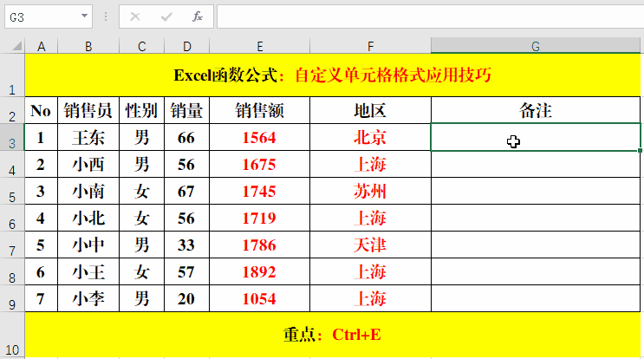
Task: Click the formula bar options dots handle
Action: point(106,16)
